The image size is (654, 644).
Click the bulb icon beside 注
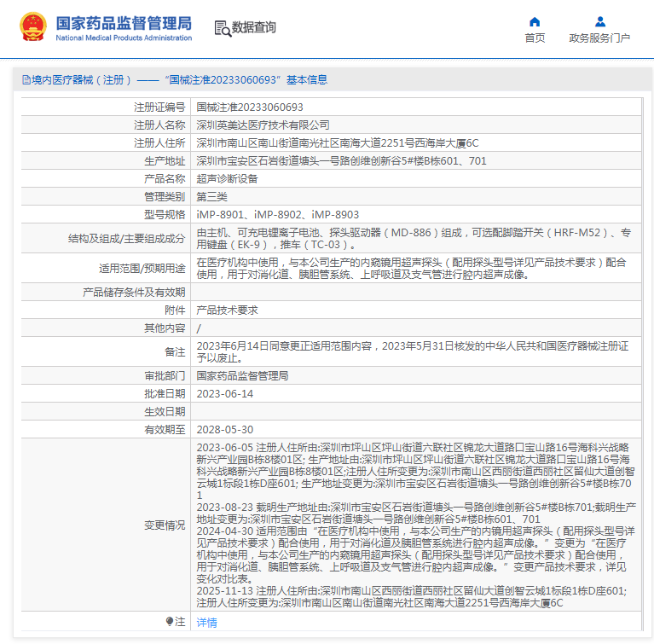(x=170, y=623)
